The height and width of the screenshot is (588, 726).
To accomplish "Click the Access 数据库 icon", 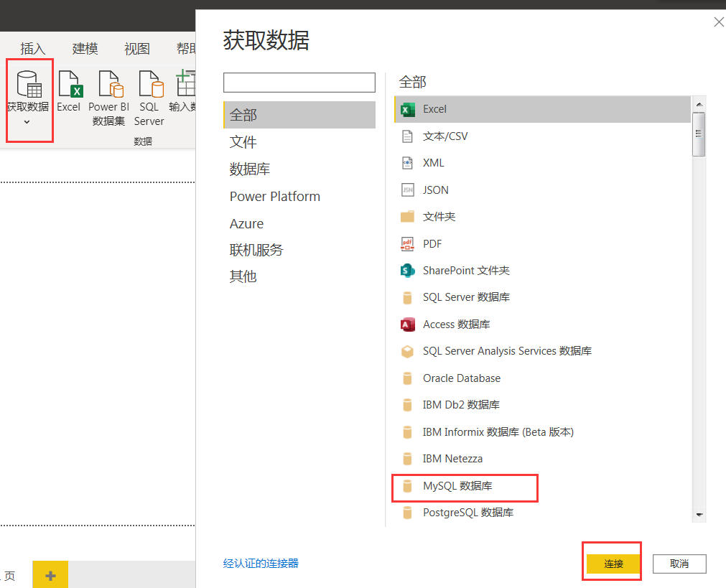I will (x=407, y=325).
